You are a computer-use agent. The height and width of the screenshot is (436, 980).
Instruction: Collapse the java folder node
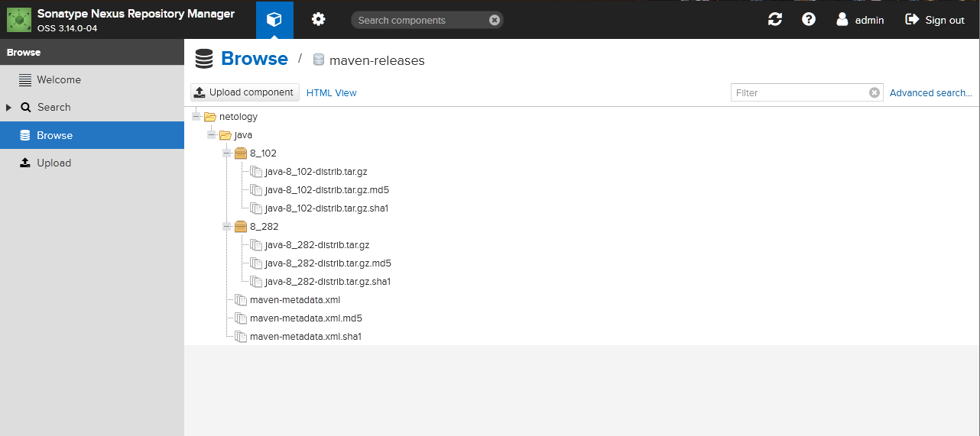click(x=212, y=135)
